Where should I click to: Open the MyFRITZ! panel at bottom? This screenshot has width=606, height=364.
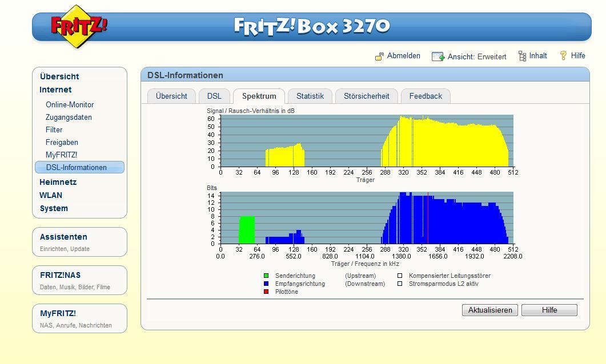pyautogui.click(x=79, y=318)
